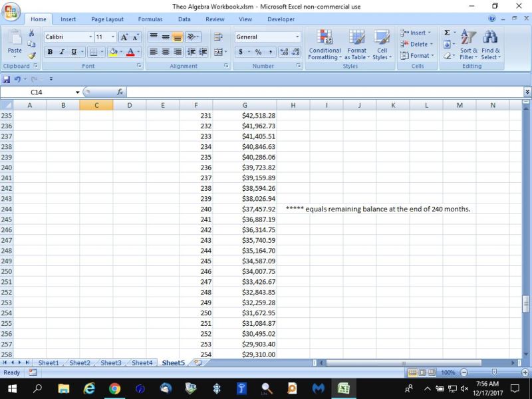
Task: Toggle Align Text Right
Action: [x=178, y=52]
